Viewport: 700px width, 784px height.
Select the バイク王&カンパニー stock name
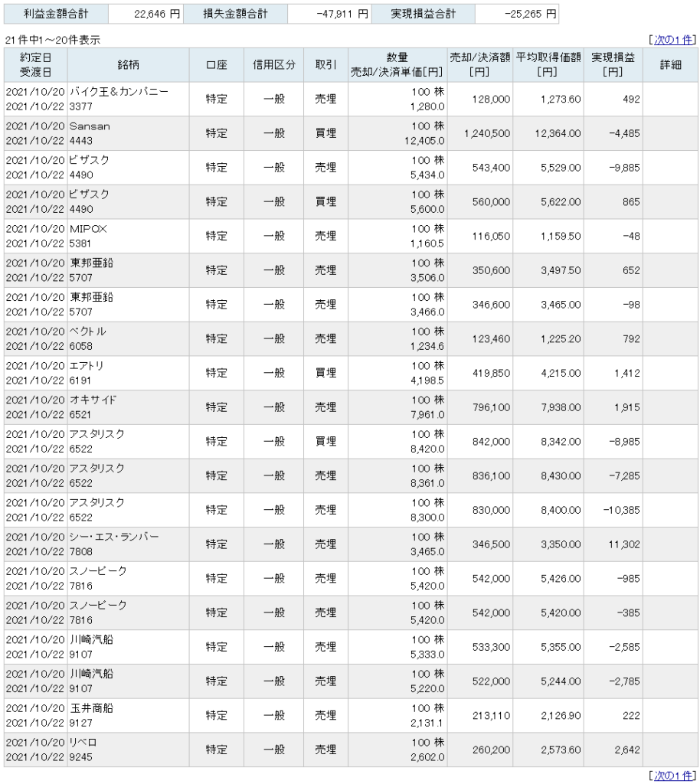coord(119,92)
